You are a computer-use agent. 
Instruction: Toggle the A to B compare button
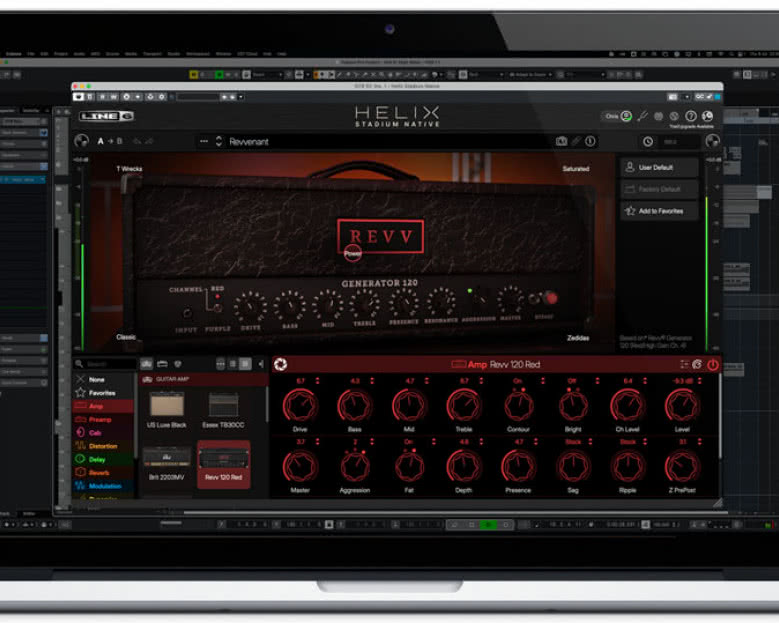click(110, 142)
